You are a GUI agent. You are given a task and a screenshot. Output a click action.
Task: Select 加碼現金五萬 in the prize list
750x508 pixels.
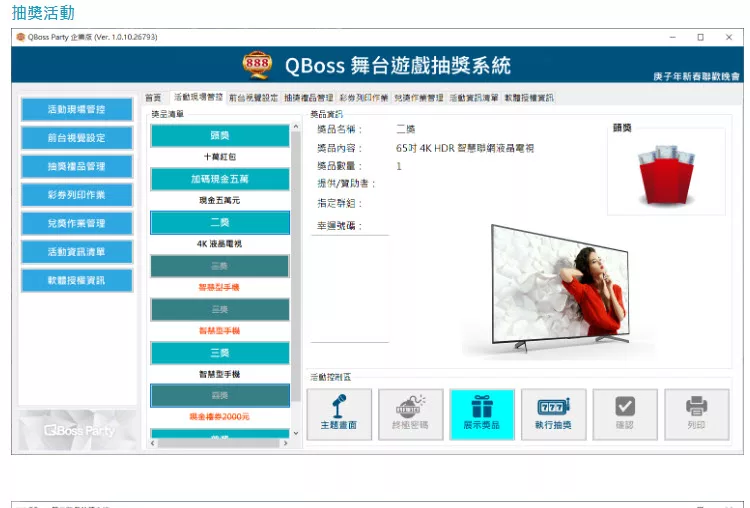coord(220,180)
